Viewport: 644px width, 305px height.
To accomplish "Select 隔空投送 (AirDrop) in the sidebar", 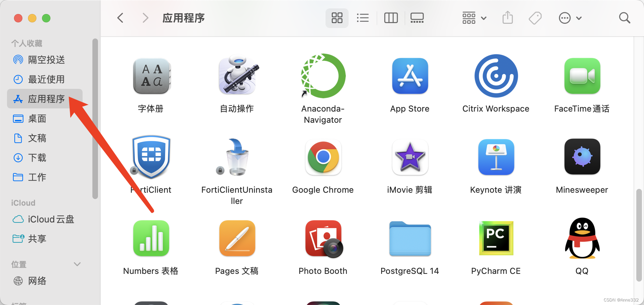I will [x=45, y=60].
